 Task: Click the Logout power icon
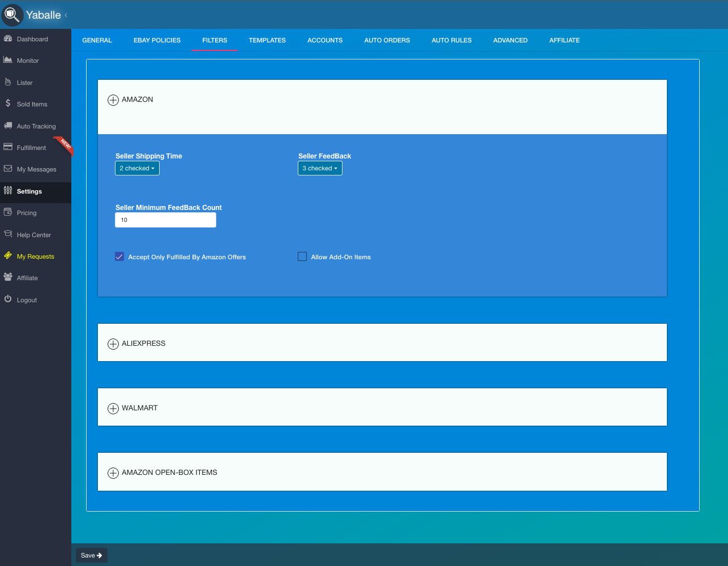tap(8, 299)
